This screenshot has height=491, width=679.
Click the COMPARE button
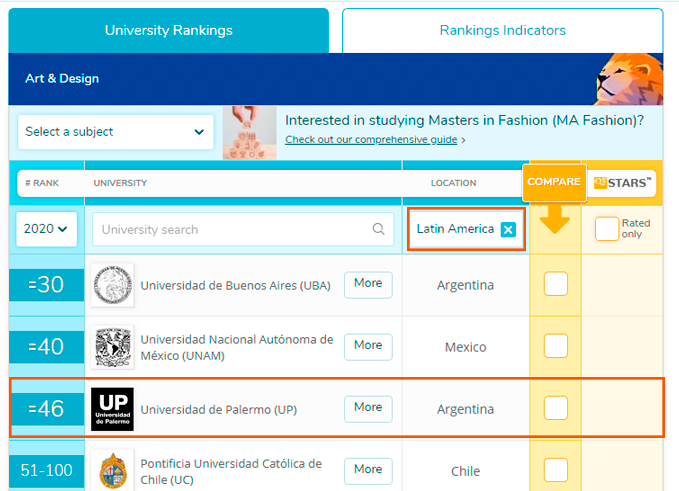point(554,182)
